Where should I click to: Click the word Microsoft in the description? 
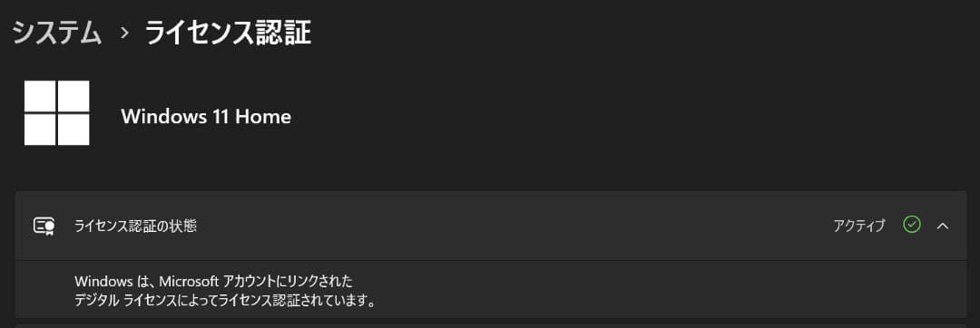(188, 282)
